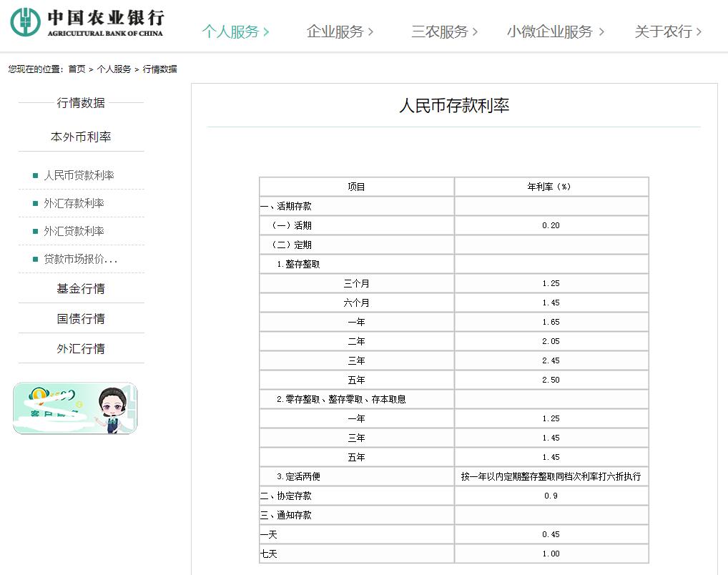This screenshot has height=575, width=728.
Task: Open the 人民币贷款利率 page
Action: (79, 175)
